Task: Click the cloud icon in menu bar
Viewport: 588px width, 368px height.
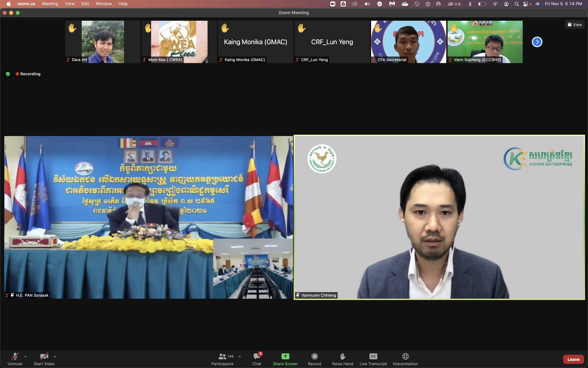Action: 405,4
